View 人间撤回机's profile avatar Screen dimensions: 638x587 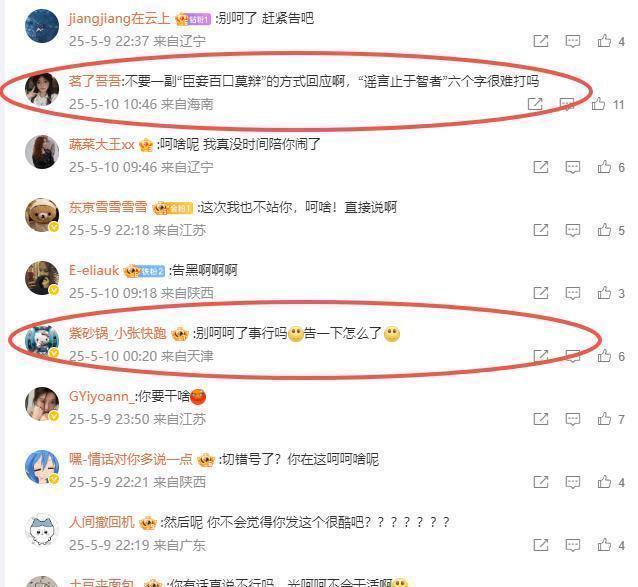42,530
